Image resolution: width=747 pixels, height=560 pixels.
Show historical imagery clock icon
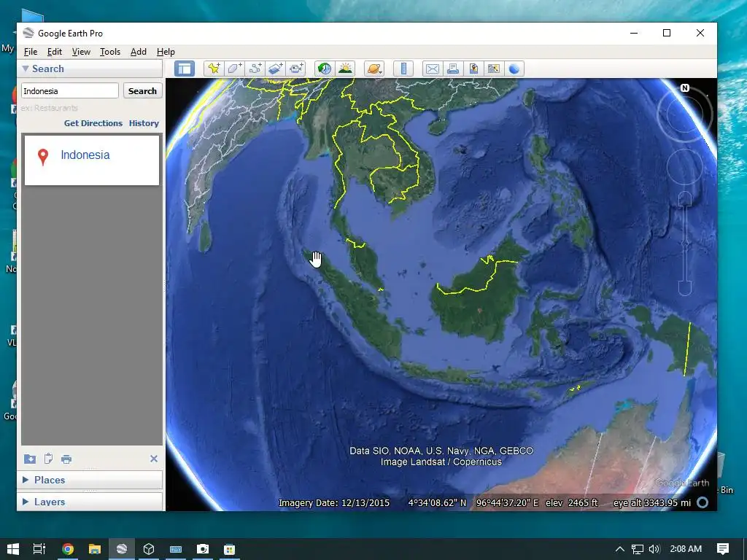click(325, 69)
